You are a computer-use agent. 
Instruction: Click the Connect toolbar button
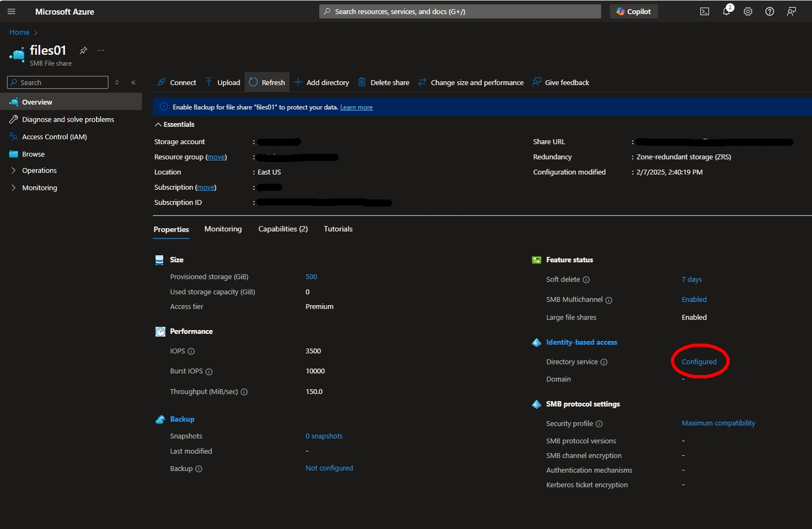[x=177, y=82]
